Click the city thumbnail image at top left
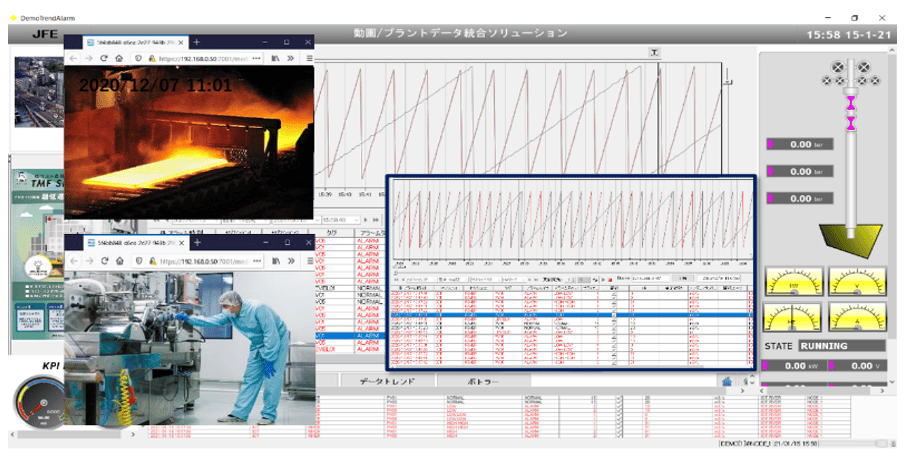 [x=39, y=92]
